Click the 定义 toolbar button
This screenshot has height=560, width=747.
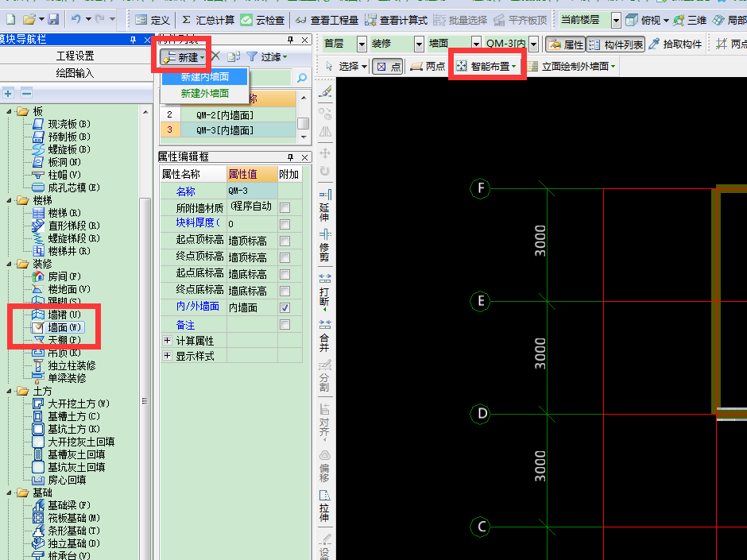[x=152, y=20]
